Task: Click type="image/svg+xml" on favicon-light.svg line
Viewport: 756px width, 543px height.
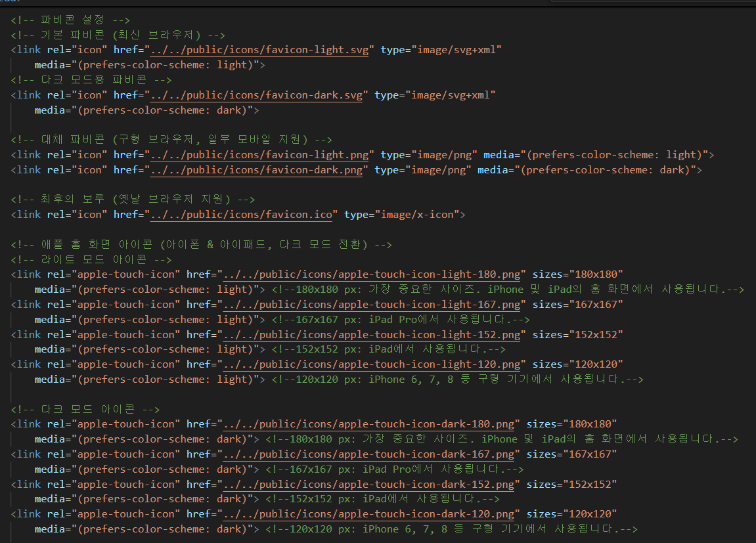Action: coord(441,50)
